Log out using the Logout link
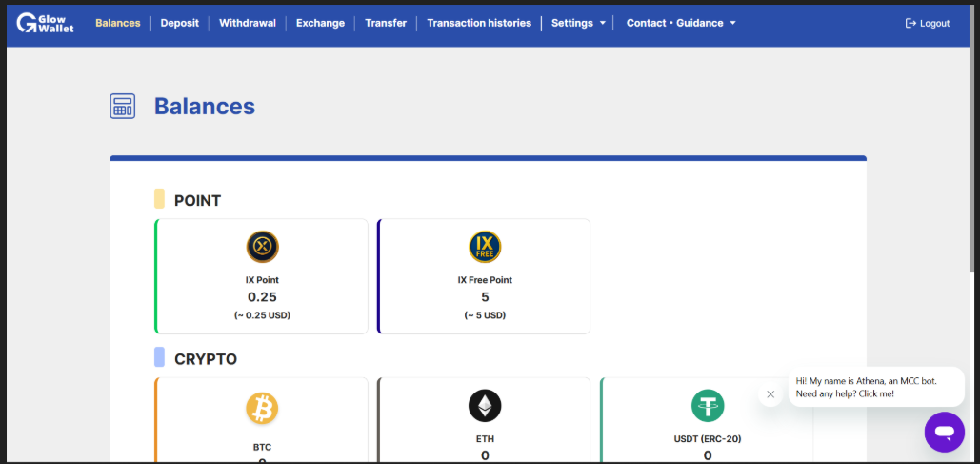The image size is (980, 464). 928,23
